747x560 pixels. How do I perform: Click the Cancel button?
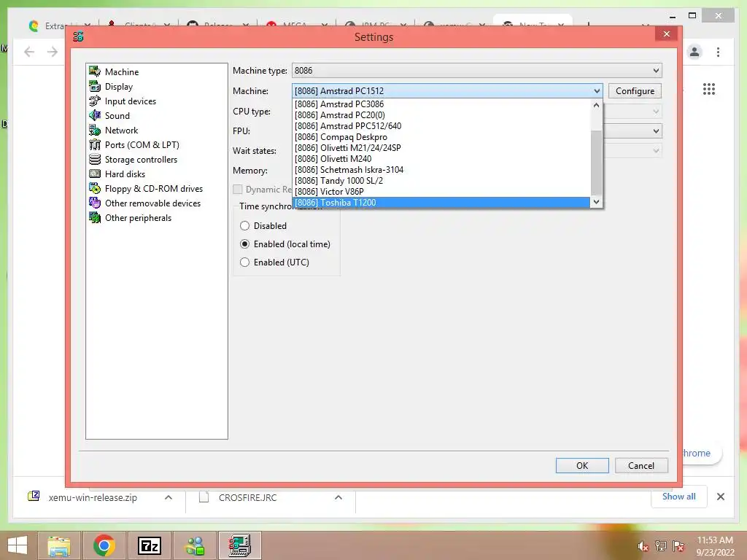tap(641, 465)
